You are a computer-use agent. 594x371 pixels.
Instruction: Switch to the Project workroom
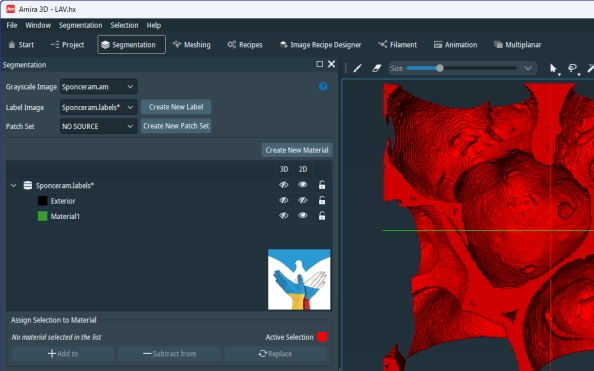(67, 45)
